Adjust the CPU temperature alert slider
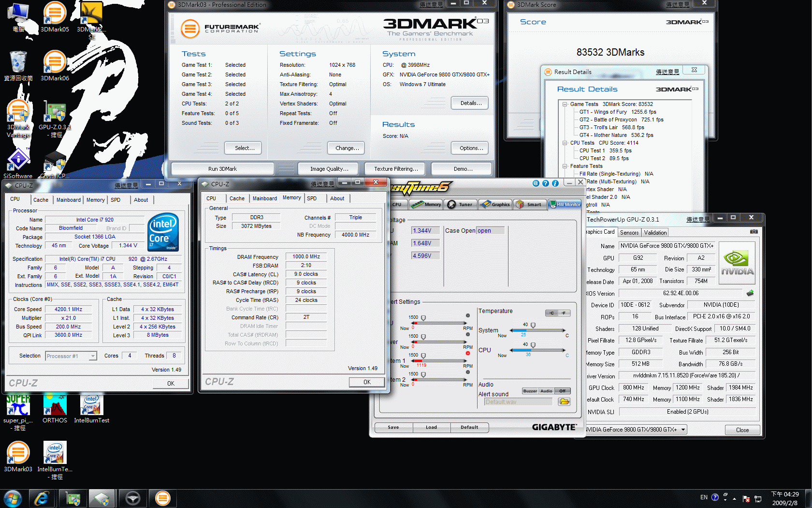 tap(533, 345)
